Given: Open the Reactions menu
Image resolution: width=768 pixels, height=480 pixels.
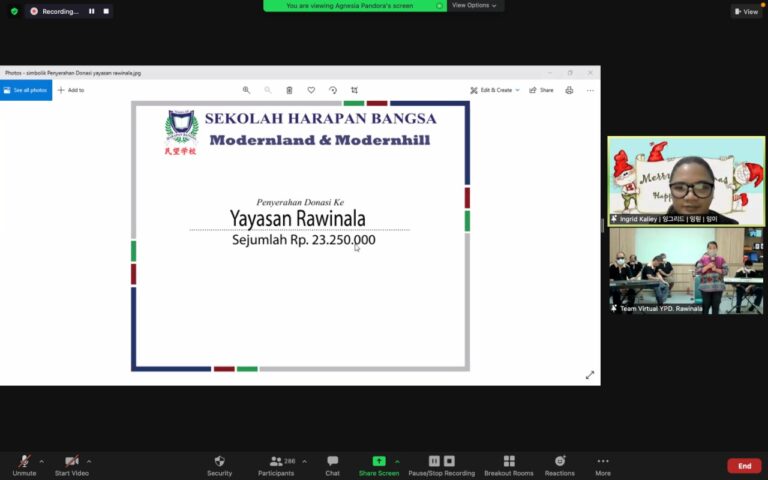Looking at the screenshot, I should [x=560, y=461].
